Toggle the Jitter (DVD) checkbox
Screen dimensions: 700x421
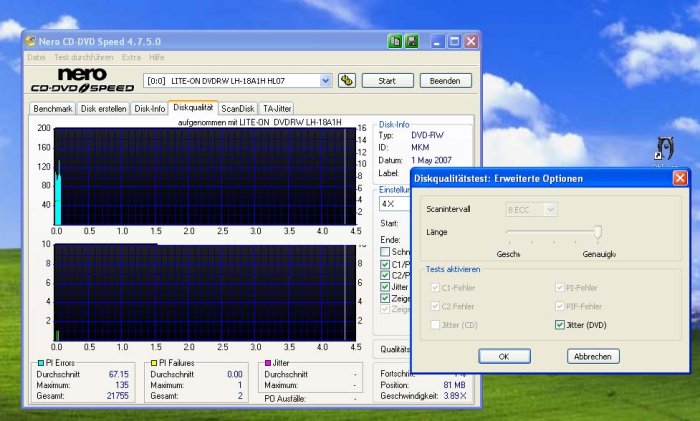coord(559,325)
